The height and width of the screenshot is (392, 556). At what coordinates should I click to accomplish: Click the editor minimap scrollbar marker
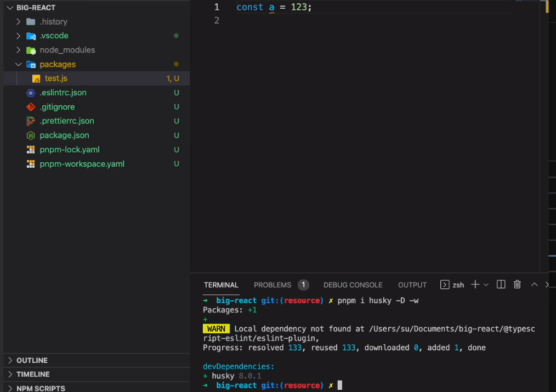coord(547,7)
